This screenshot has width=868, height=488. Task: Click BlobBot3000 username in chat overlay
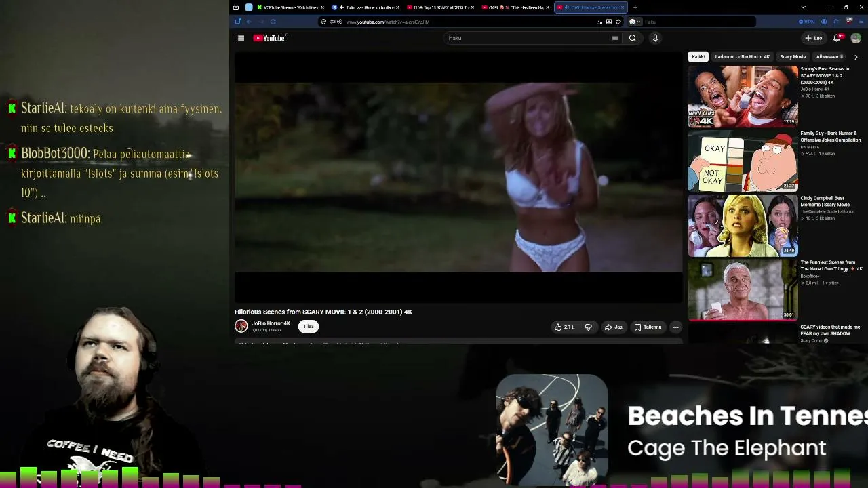coord(55,153)
